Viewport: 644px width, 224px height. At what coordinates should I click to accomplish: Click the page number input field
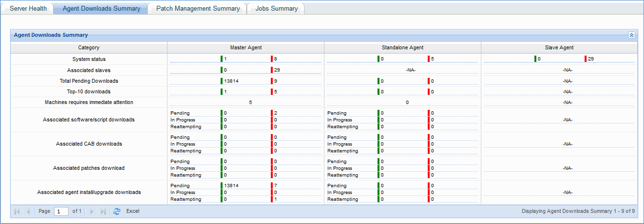(61, 211)
